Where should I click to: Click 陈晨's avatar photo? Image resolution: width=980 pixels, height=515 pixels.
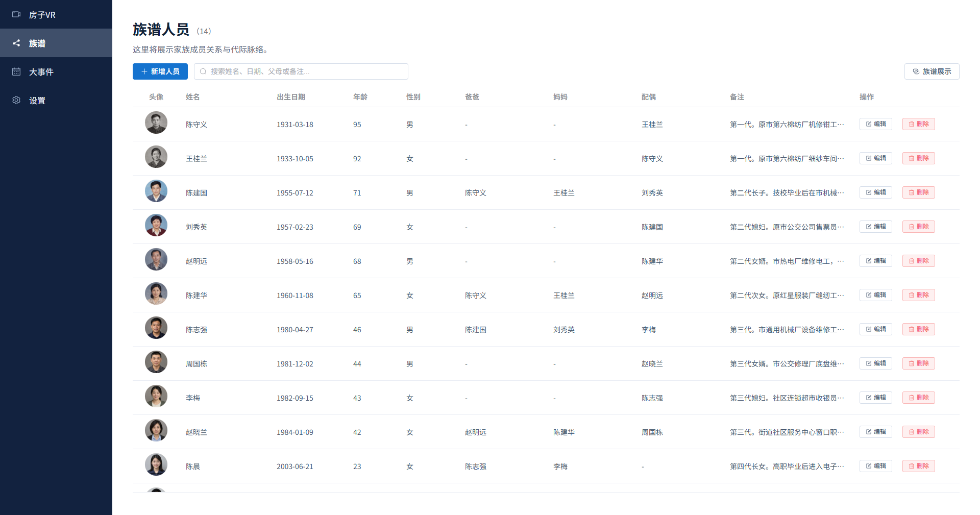tap(156, 464)
